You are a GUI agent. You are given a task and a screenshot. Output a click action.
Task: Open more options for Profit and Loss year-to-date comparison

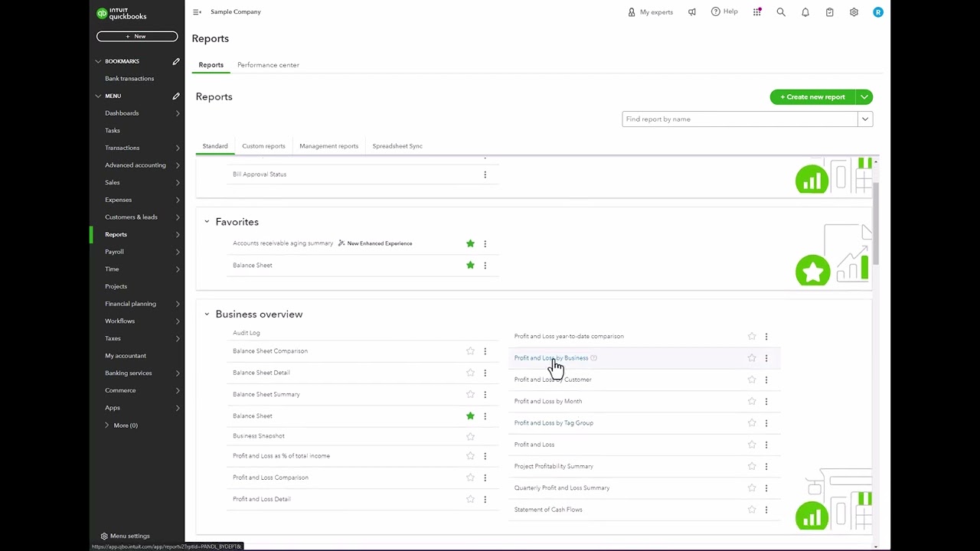(x=766, y=336)
